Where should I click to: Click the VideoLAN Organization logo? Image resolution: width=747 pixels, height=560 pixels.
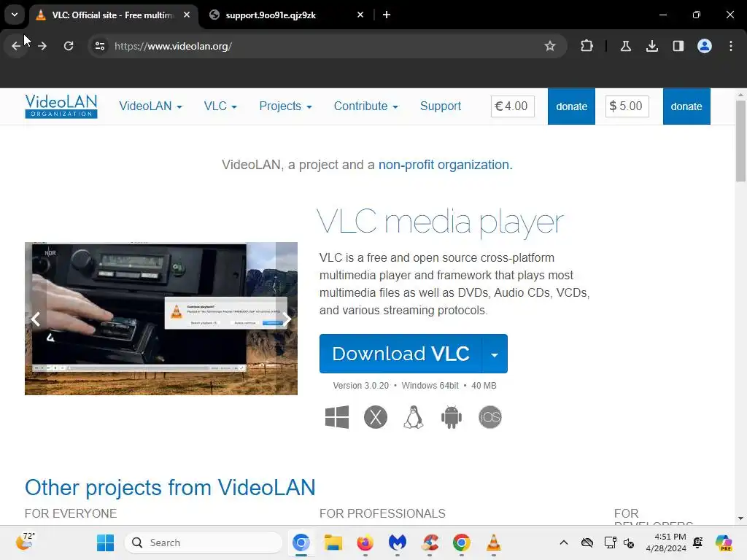tap(61, 106)
